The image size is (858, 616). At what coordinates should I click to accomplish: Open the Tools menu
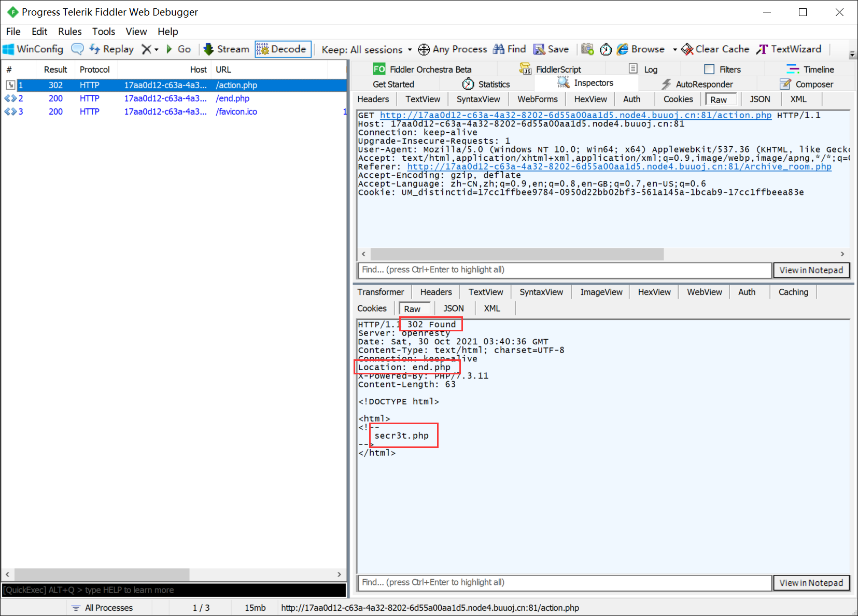coord(104,32)
